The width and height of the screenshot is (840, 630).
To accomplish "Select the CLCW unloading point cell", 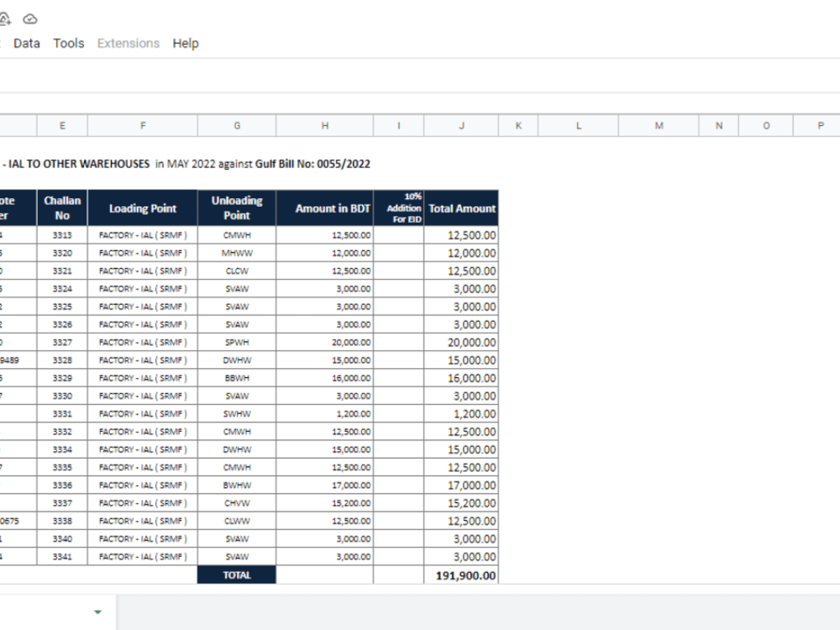I will [237, 271].
